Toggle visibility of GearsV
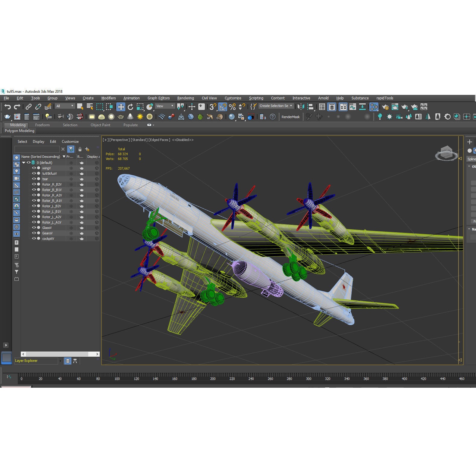Viewport: 476px width, 476px height. 34,233
